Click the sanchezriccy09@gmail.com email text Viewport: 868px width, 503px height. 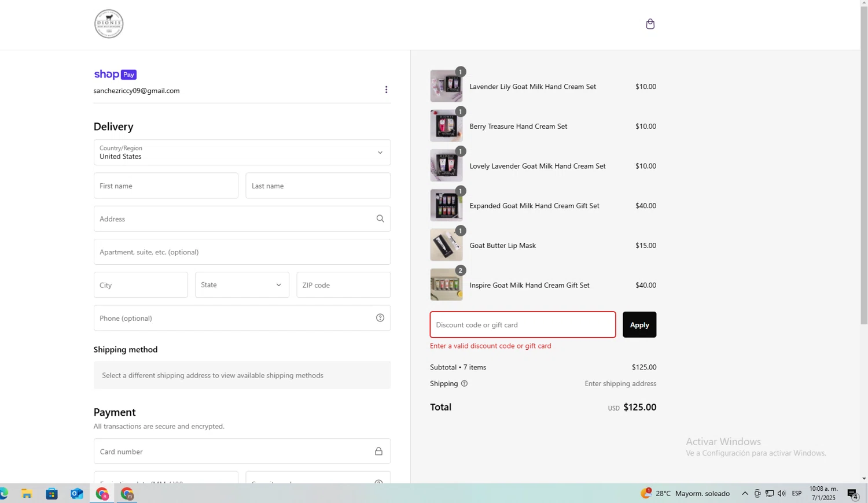[137, 91]
